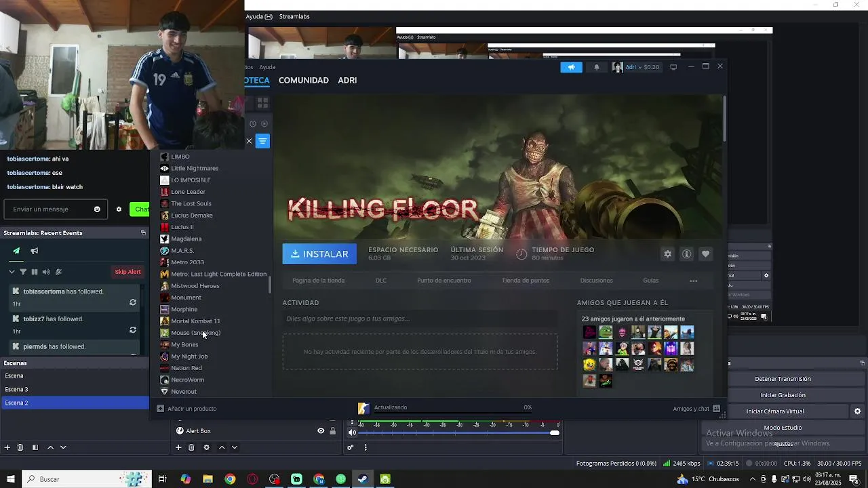Replay the tobizz7 follow alert

point(133,330)
